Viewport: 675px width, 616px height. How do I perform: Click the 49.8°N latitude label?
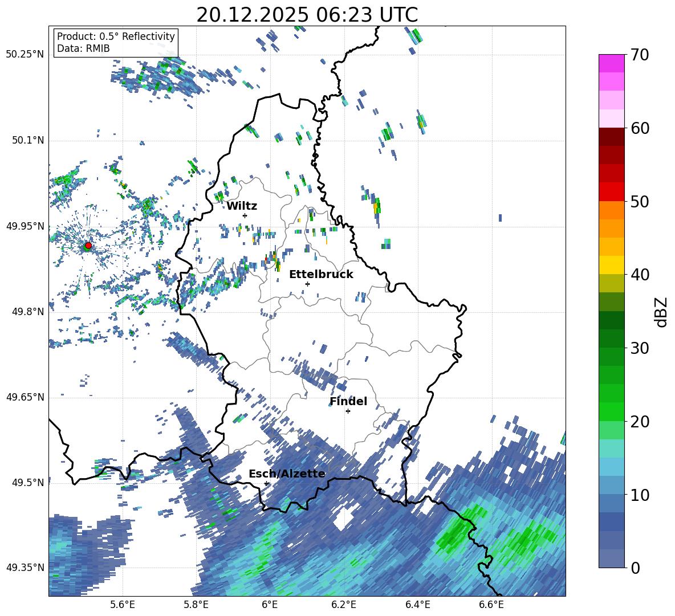[x=27, y=312]
